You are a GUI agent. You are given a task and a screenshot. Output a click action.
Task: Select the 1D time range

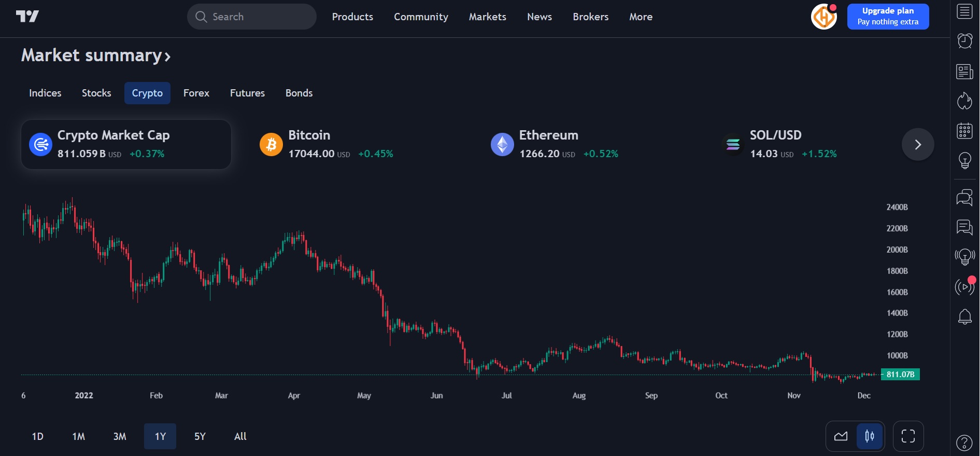(x=37, y=436)
